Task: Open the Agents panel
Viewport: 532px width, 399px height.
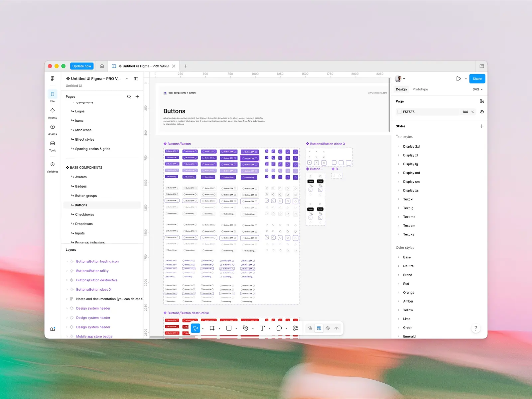Action: (53, 113)
